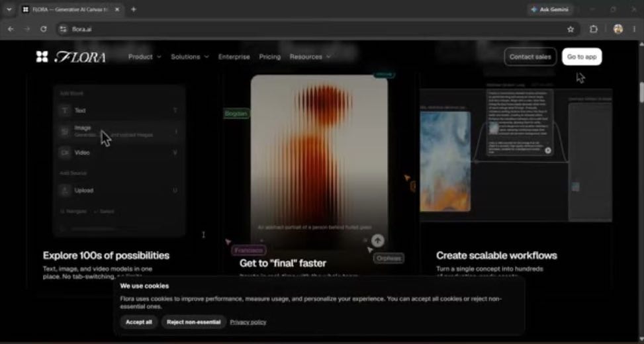644x344 pixels.
Task: Select the Video block option
Action: pos(119,153)
